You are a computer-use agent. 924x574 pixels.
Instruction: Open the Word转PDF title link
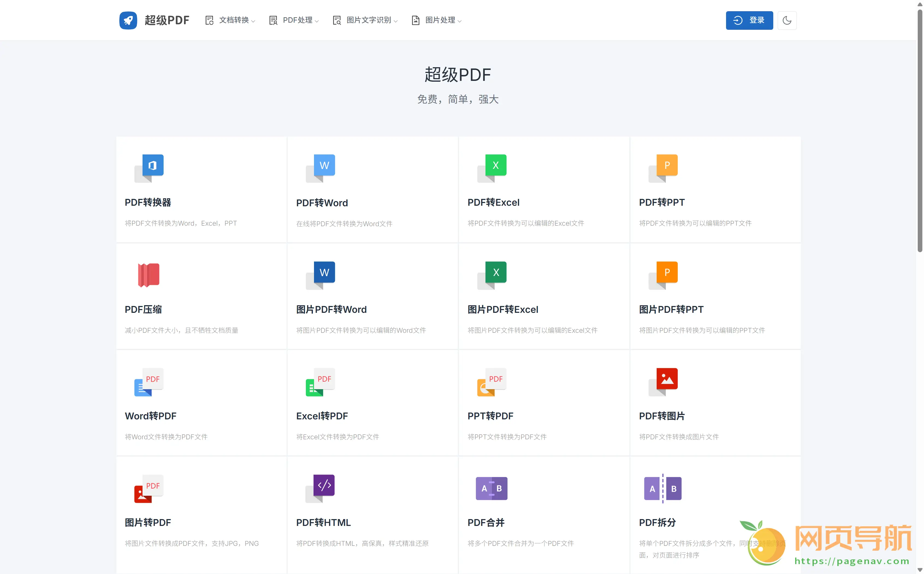[x=150, y=416]
